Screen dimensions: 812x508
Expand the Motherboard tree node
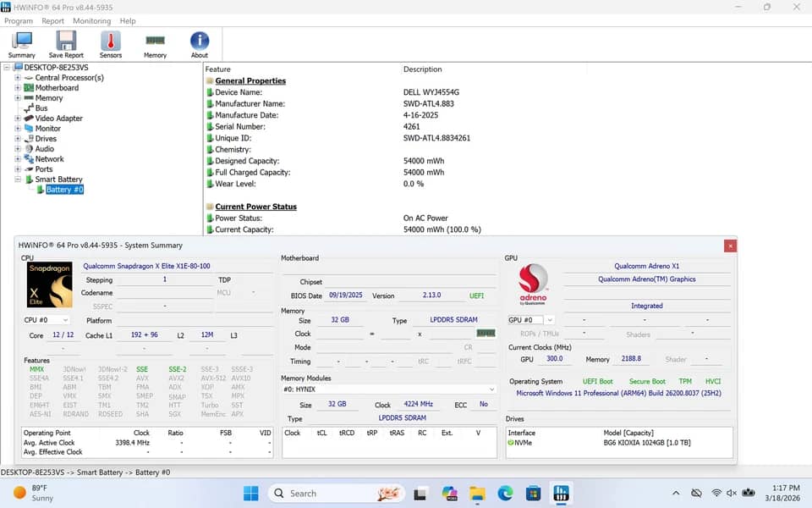click(x=18, y=87)
